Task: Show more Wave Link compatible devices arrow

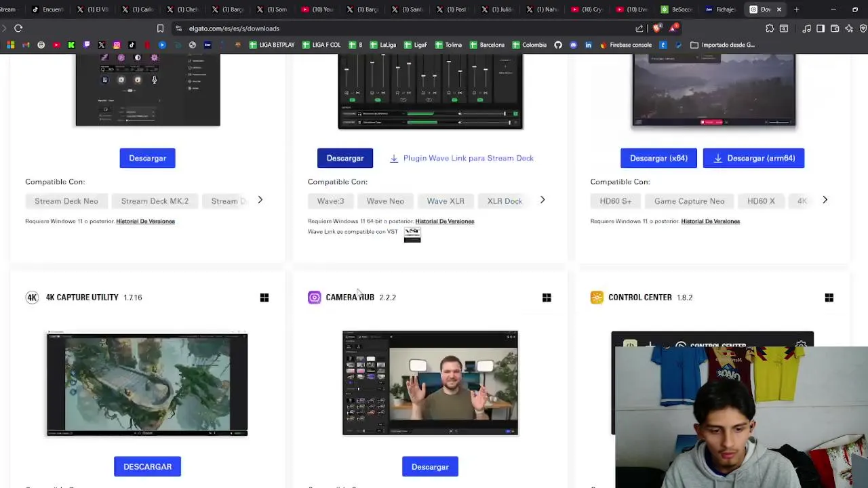Action: pyautogui.click(x=542, y=200)
